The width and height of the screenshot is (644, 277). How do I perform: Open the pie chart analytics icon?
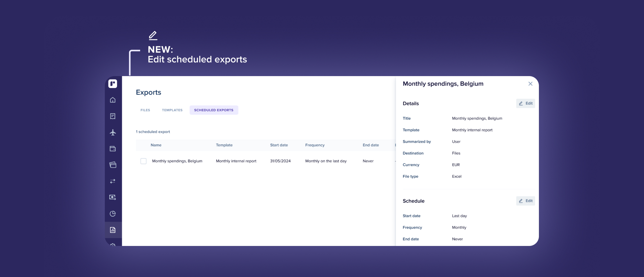pyautogui.click(x=113, y=214)
